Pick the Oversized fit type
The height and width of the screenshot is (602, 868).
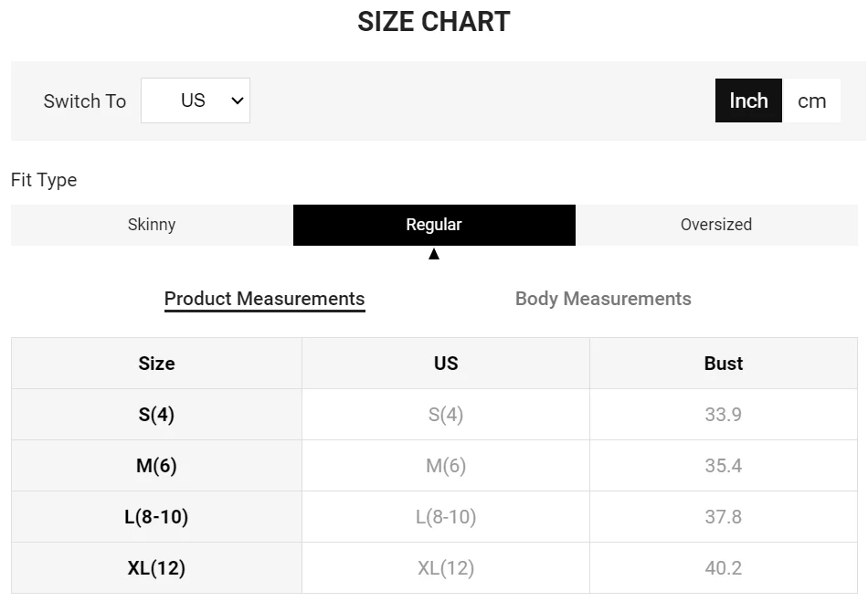716,225
